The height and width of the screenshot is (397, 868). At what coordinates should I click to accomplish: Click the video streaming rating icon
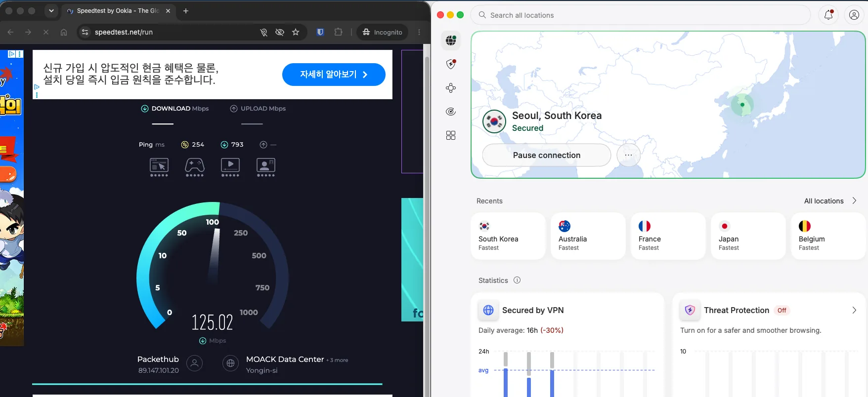click(x=230, y=167)
